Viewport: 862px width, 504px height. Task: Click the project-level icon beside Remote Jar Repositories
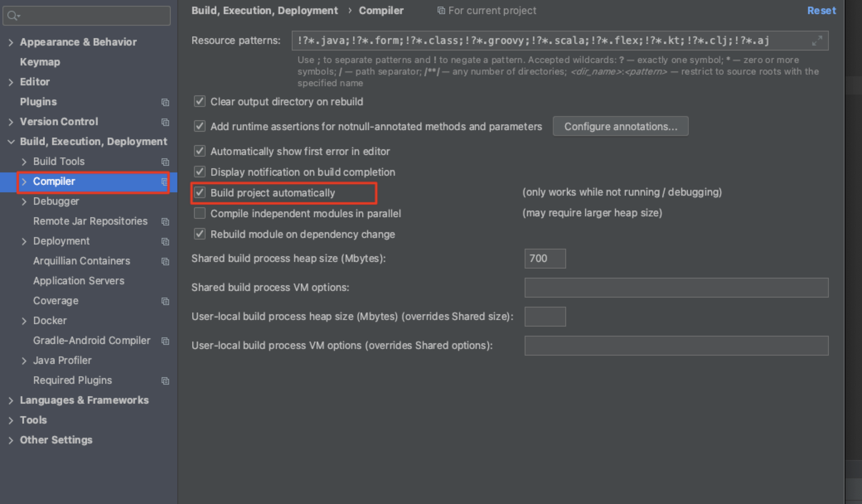coord(165,221)
